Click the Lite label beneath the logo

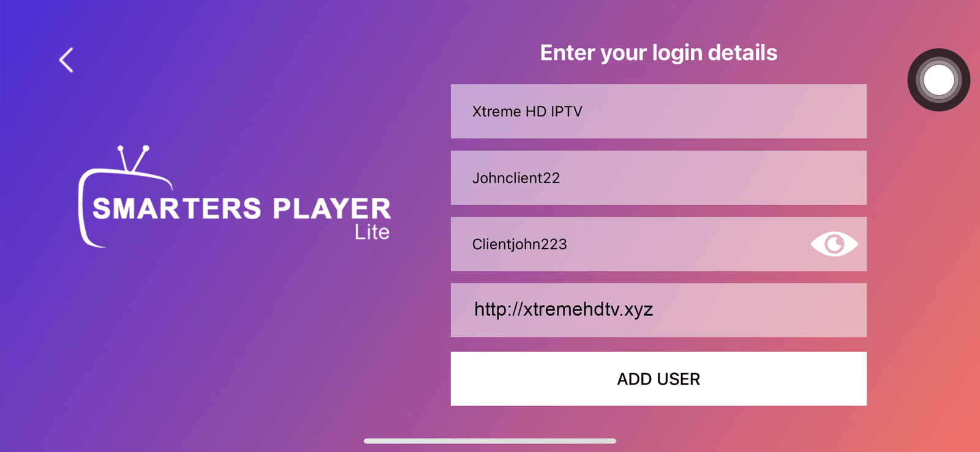coord(372,232)
